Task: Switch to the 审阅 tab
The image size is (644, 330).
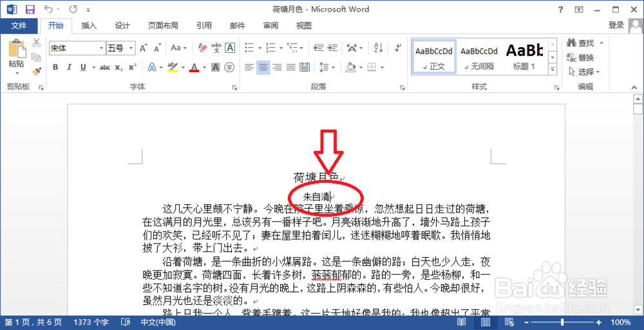Action: [x=270, y=26]
